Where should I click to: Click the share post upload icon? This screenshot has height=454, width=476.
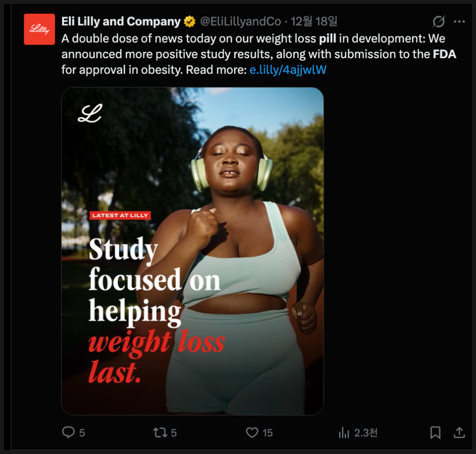[459, 432]
